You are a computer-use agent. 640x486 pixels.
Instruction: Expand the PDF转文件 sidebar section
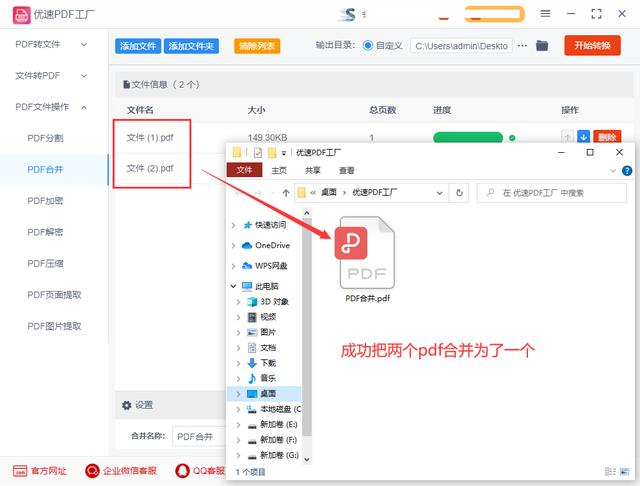tap(84, 44)
